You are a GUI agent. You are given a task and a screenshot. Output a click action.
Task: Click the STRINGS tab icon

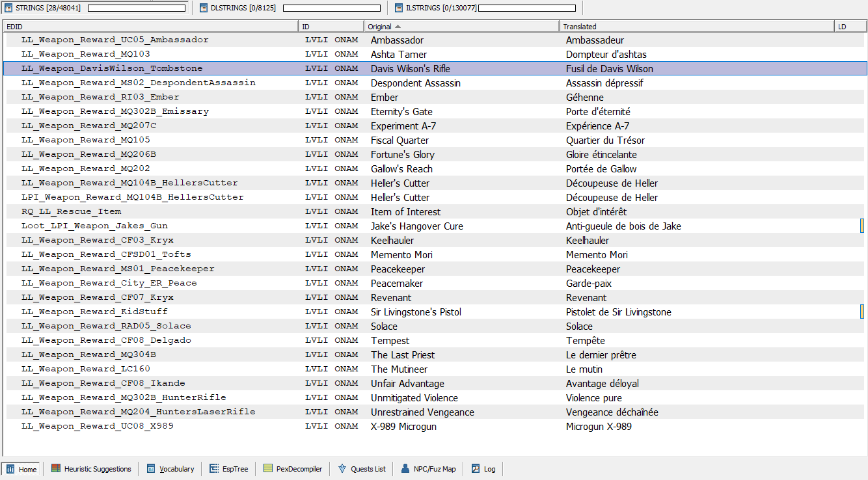[x=9, y=8]
